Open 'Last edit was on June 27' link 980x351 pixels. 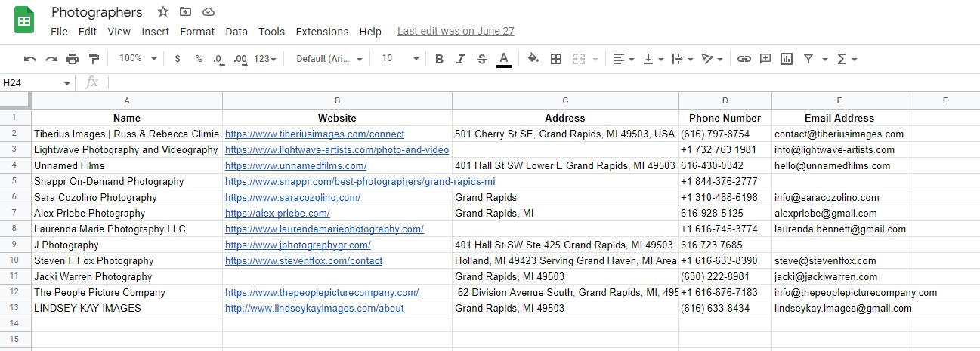456,32
